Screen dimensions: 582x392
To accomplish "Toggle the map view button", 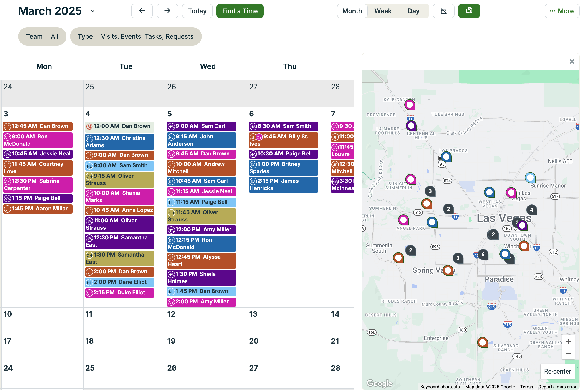I will (469, 11).
